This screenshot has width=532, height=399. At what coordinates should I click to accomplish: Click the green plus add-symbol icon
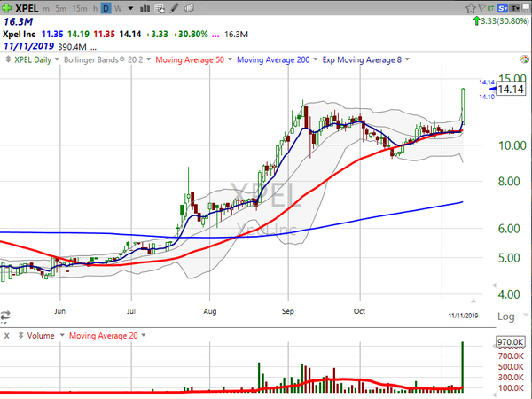click(x=7, y=8)
